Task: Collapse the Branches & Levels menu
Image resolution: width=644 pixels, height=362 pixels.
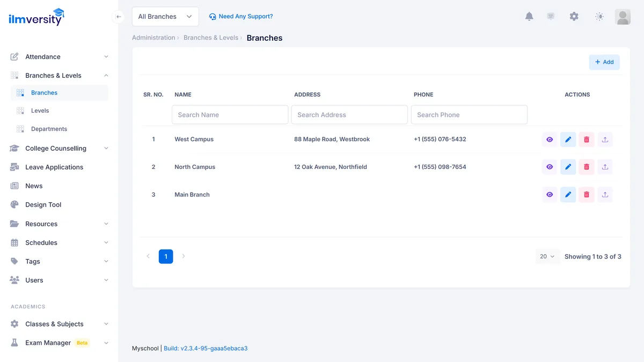Action: 59,76
